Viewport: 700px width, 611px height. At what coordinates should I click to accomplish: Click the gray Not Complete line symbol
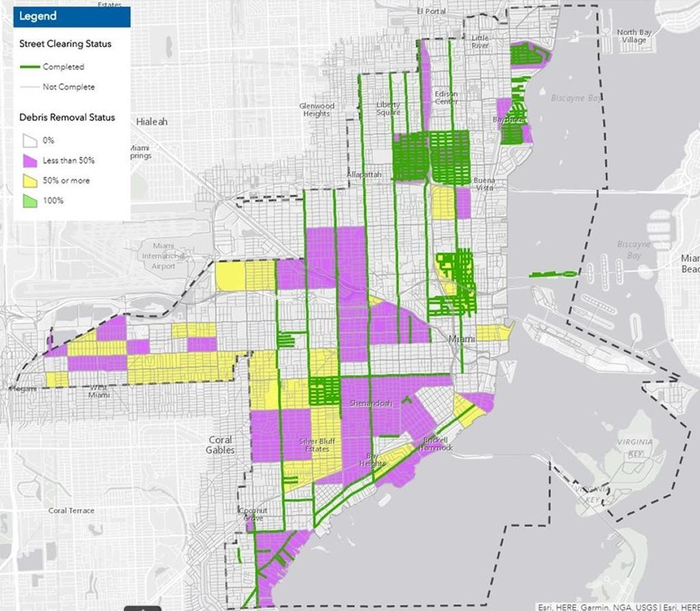pyautogui.click(x=29, y=87)
